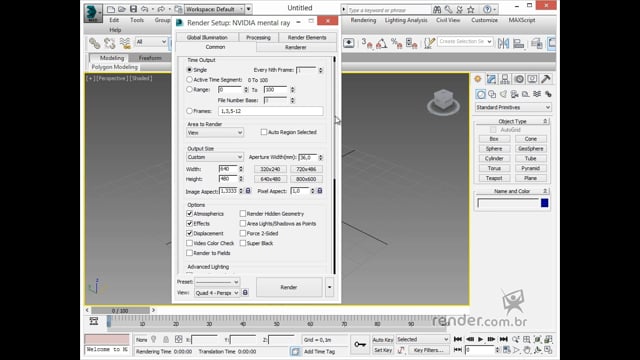
Task: Open the Preset dropdown in Render Setup
Action: (x=217, y=282)
